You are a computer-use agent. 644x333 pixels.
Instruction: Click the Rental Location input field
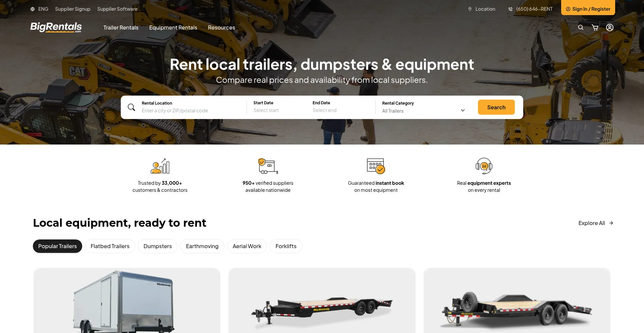pyautogui.click(x=191, y=107)
